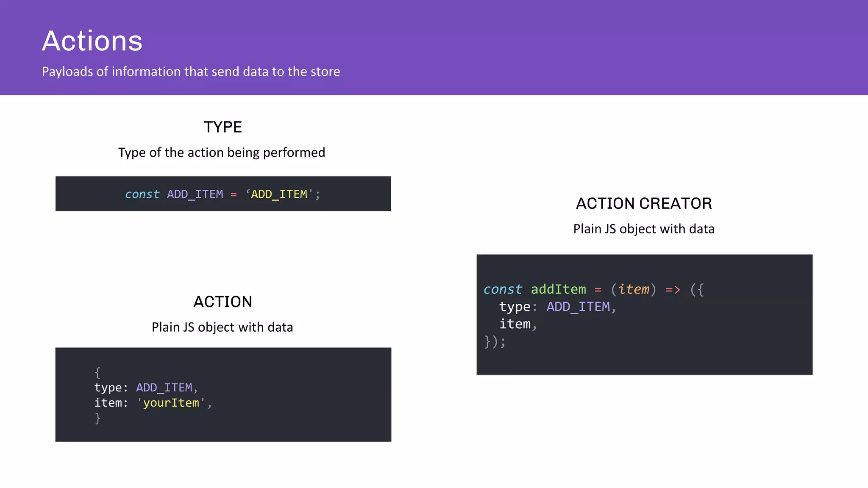Click the closing brace of the action object
The width and height of the screenshot is (868, 488).
click(97, 418)
